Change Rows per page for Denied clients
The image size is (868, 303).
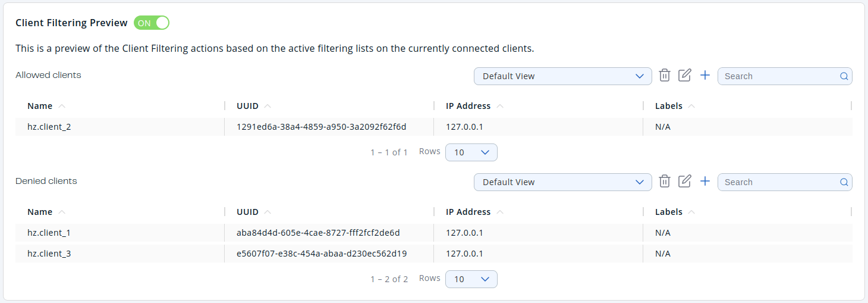[x=471, y=279]
